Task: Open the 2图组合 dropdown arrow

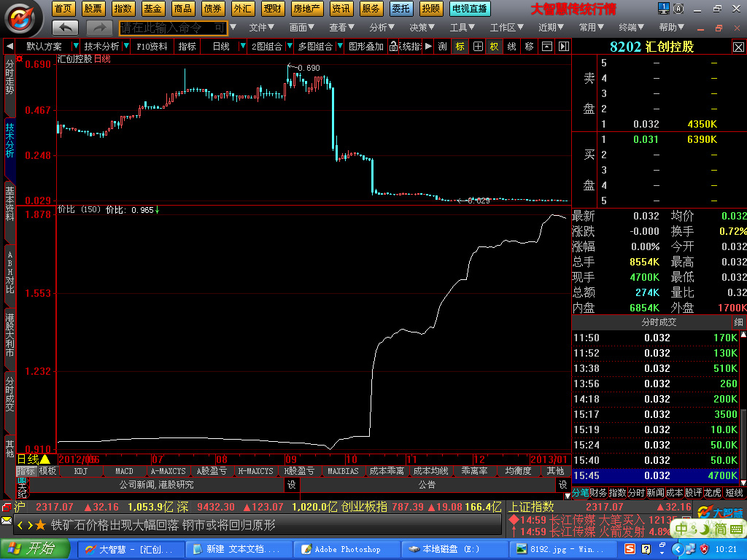Action: [x=289, y=46]
